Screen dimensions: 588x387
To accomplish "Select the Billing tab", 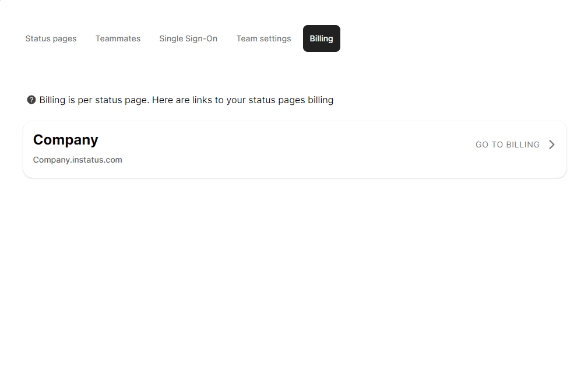I will (321, 38).
